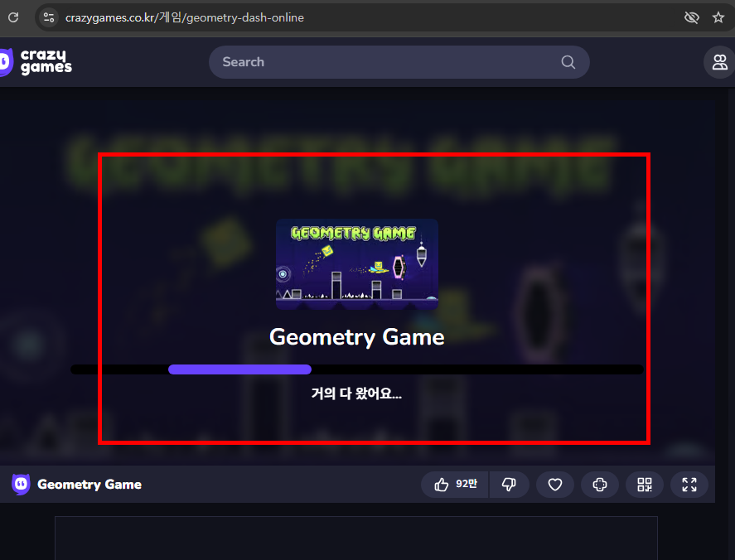Click the crossed-out eye icon in address bar
This screenshot has width=735, height=560.
click(x=691, y=17)
